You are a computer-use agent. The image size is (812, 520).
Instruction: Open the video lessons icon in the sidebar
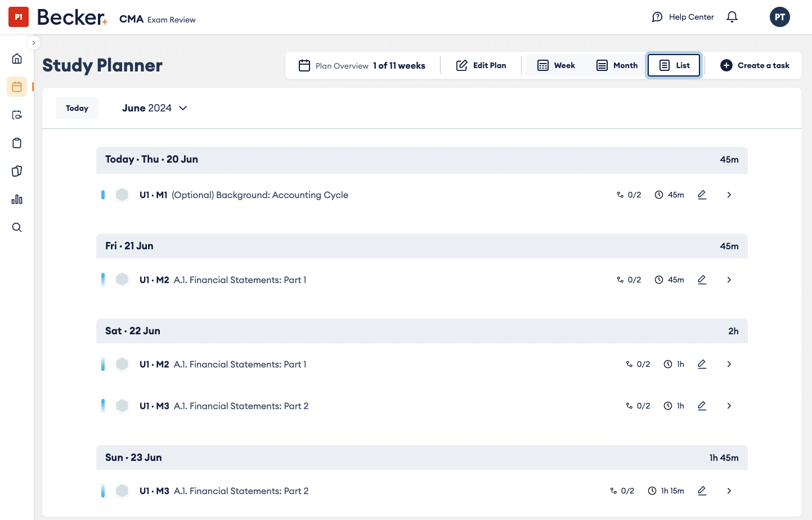tap(17, 115)
